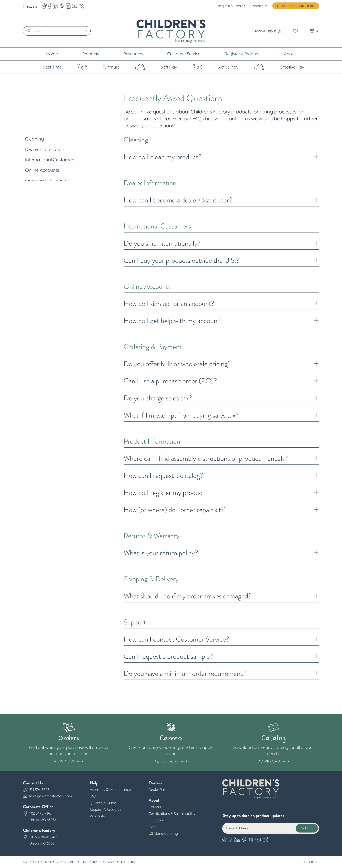Click the Search input field
The width and height of the screenshot is (342, 868).
pyautogui.click(x=54, y=31)
